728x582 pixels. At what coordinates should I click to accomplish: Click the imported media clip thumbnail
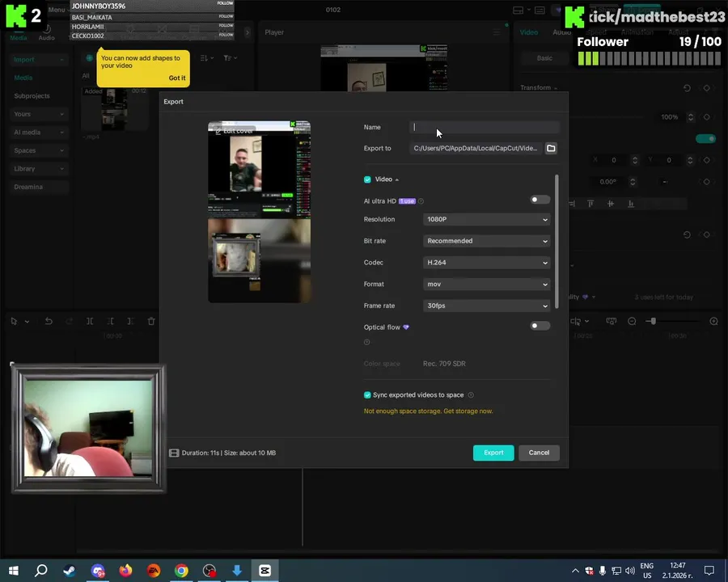click(115, 109)
